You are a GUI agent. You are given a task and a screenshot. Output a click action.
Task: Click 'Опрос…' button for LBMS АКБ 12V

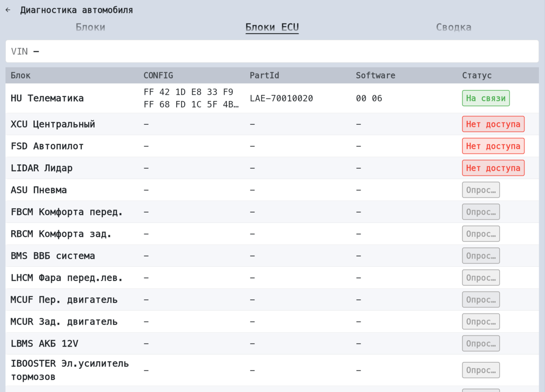pos(481,343)
